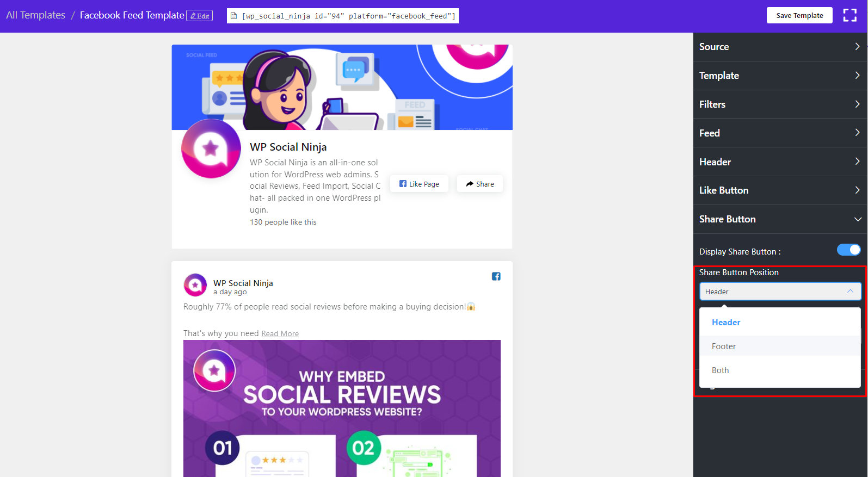Click the shortcode document copy icon
This screenshot has height=477, width=868.
(234, 16)
